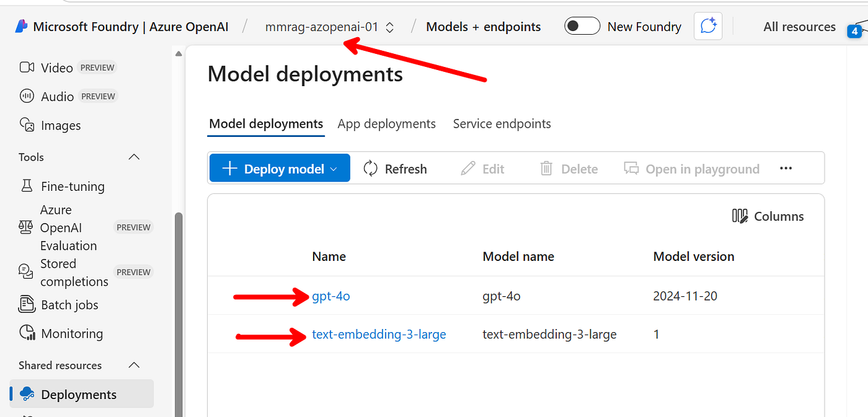Go to Batch jobs in the sidebar
This screenshot has height=417, width=868.
(69, 304)
